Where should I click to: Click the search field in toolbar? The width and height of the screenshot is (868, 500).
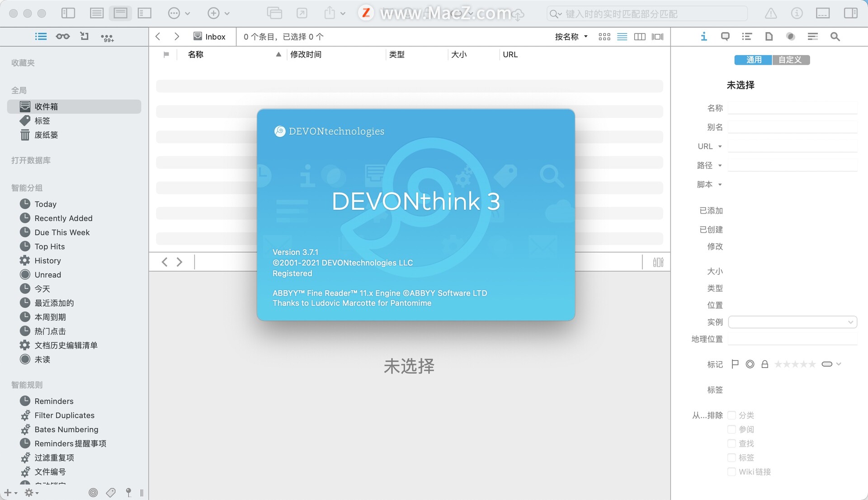pyautogui.click(x=646, y=14)
